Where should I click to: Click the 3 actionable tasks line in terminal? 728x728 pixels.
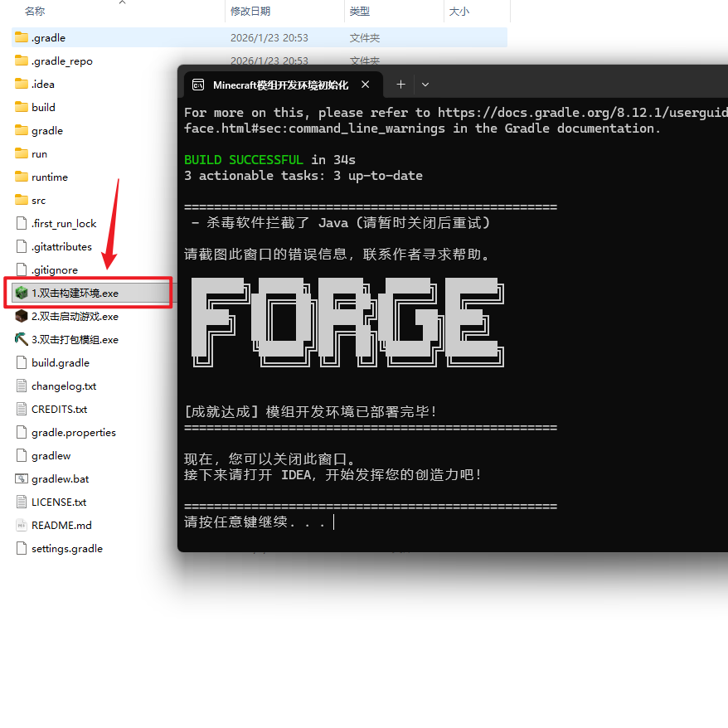coord(303,176)
